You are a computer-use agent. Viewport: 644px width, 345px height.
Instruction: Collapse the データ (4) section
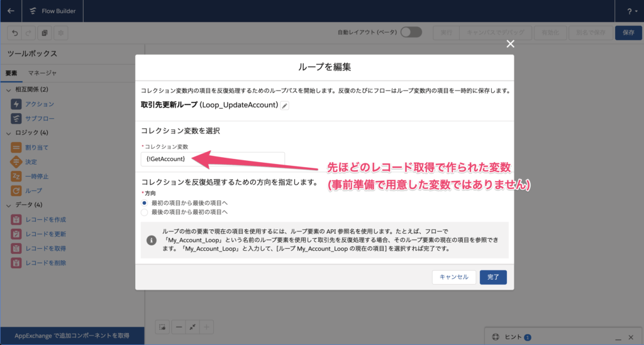tap(9, 205)
